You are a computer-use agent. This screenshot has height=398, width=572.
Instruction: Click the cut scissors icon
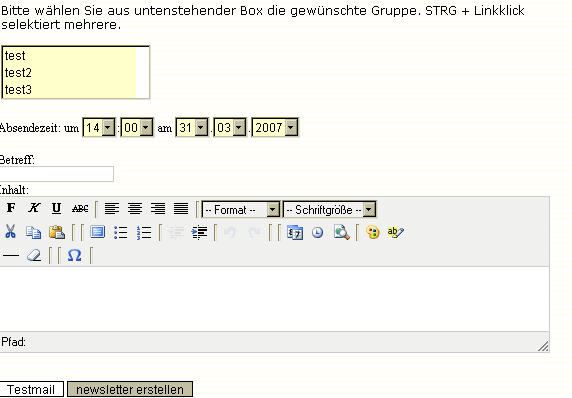11,232
